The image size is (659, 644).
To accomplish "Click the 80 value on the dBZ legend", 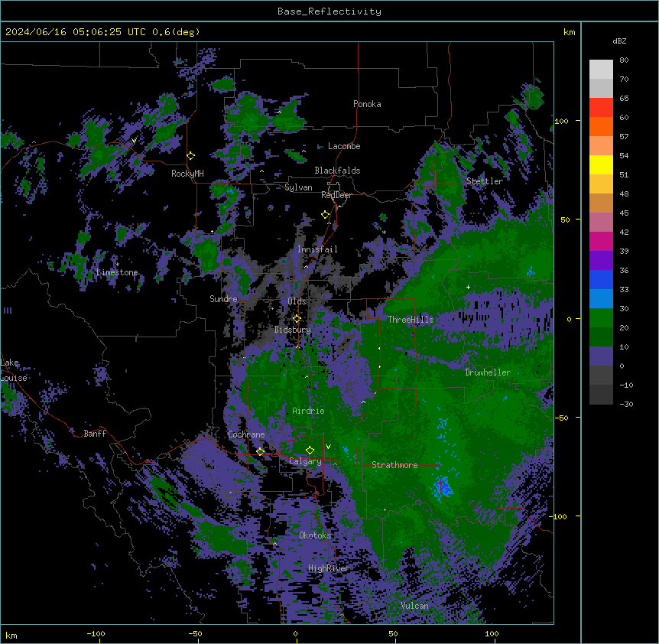I will tap(624, 60).
